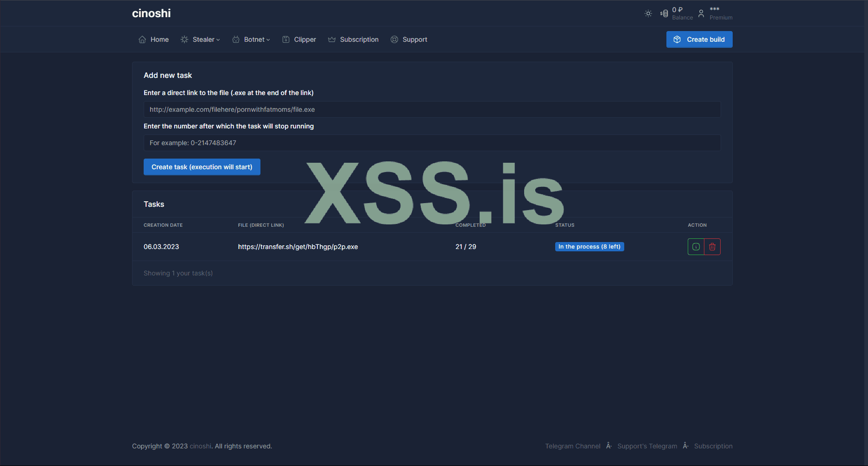Click the Action column header
This screenshot has width=868, height=466.
[697, 225]
